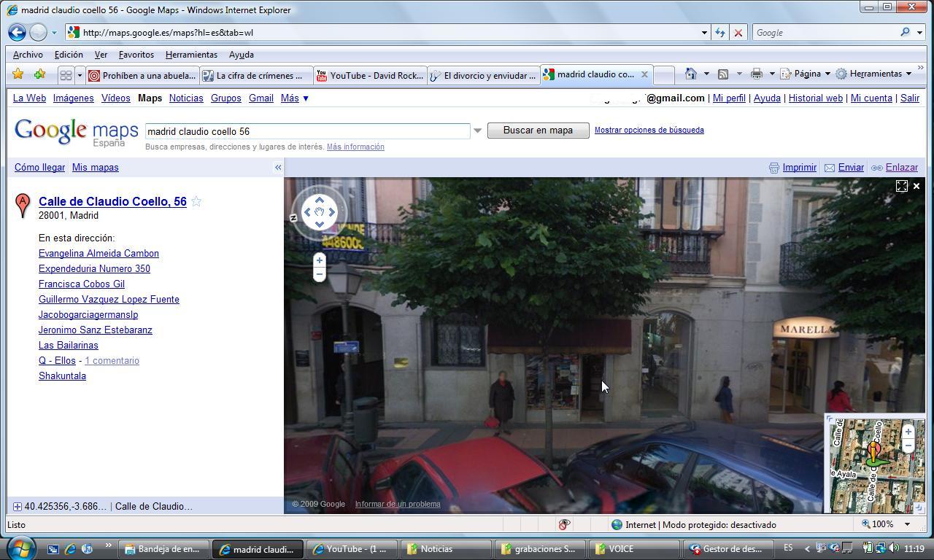Open the Print options dropdown arrow

click(771, 74)
